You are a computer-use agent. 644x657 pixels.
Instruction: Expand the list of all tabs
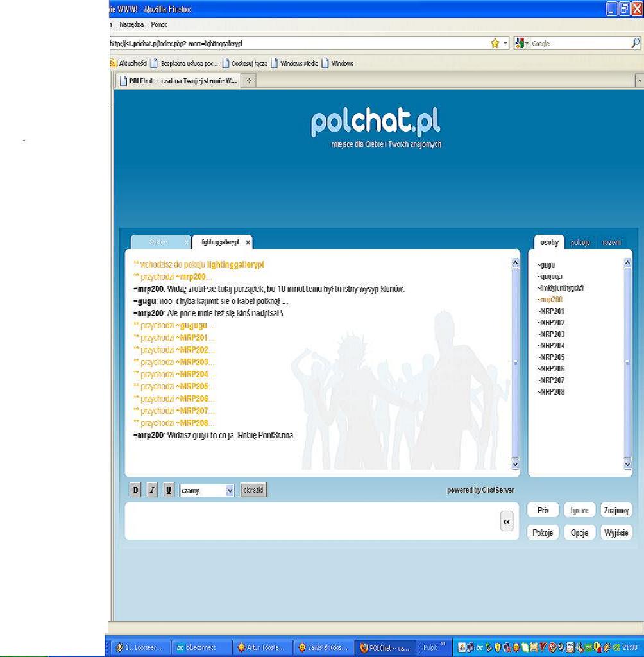pos(640,81)
